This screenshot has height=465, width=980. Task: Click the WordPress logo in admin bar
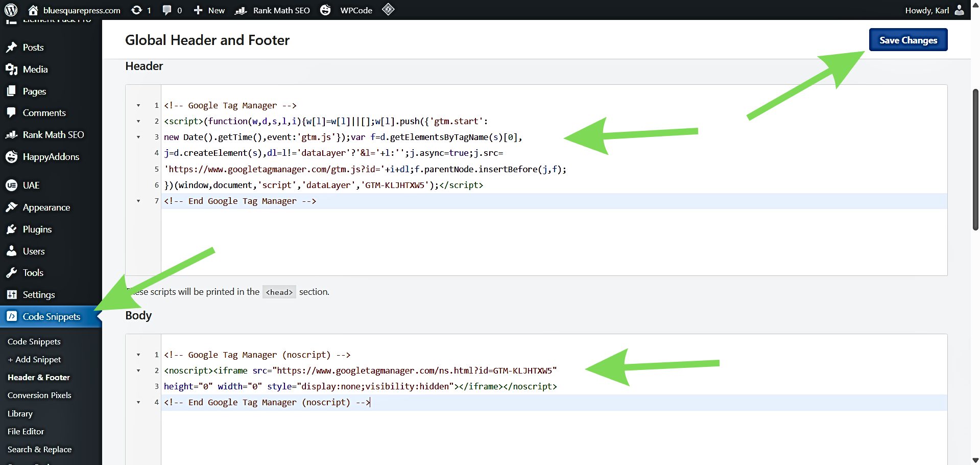(11, 10)
